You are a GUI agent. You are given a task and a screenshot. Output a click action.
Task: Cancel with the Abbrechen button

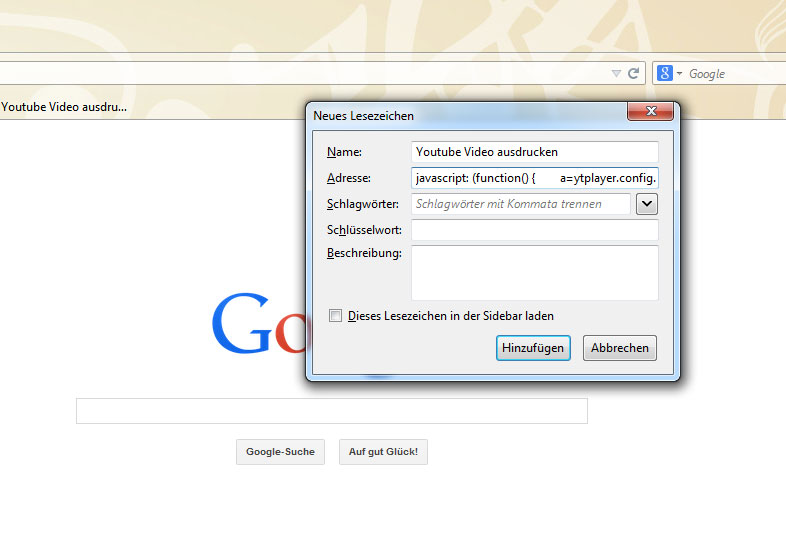620,348
